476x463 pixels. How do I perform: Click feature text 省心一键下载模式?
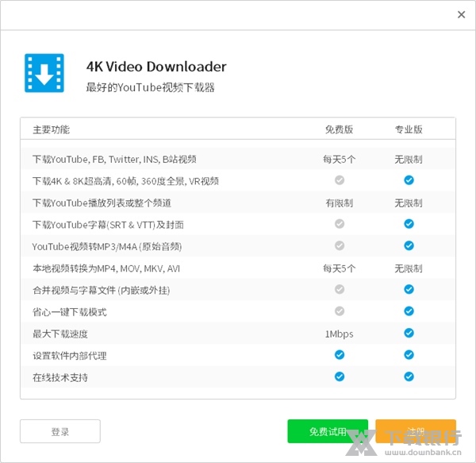click(70, 312)
